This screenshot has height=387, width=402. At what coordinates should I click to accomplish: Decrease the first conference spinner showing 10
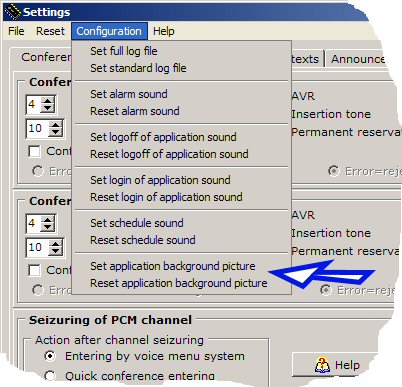point(55,133)
